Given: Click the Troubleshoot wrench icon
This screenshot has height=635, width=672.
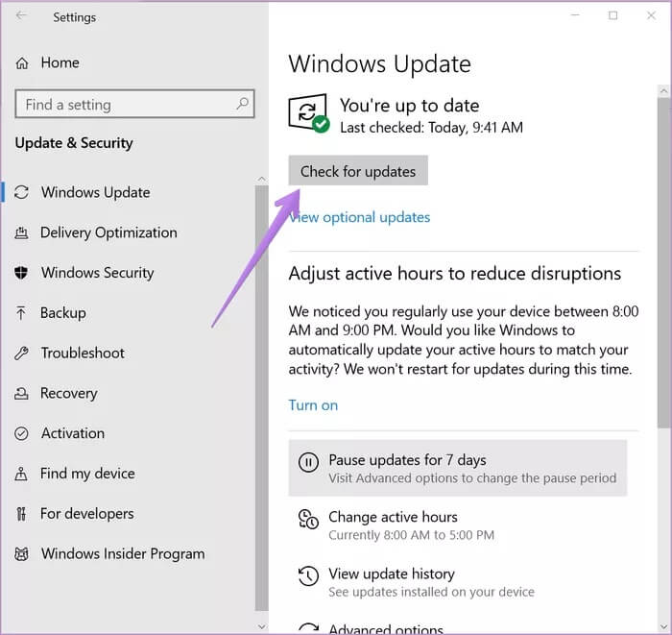Looking at the screenshot, I should pyautogui.click(x=21, y=354).
